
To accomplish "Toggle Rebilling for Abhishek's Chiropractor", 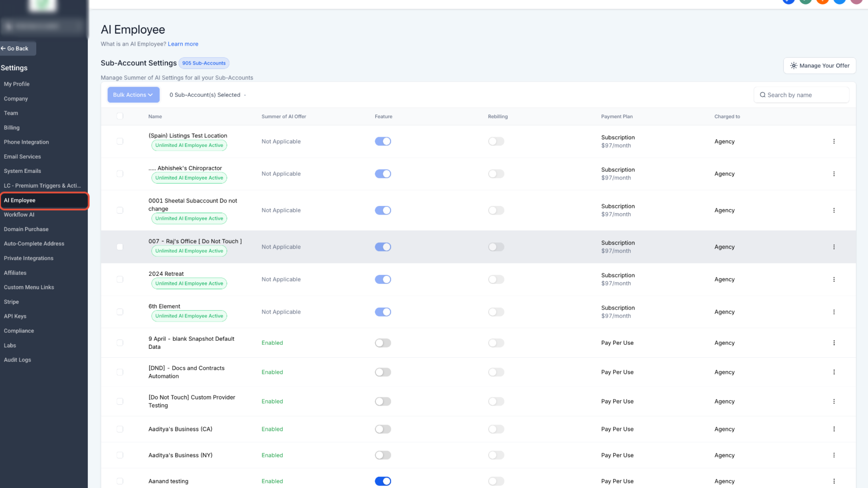I will pos(496,174).
